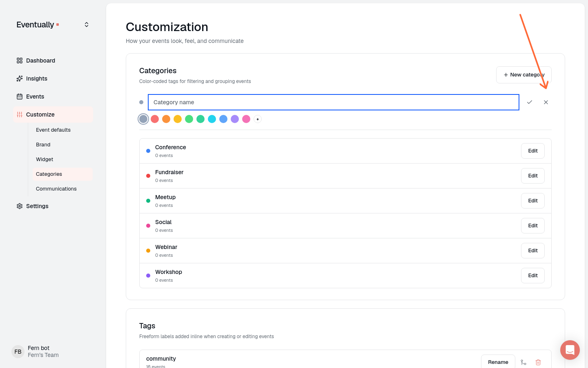Focus the Category name input field
This screenshot has width=588, height=368.
334,102
